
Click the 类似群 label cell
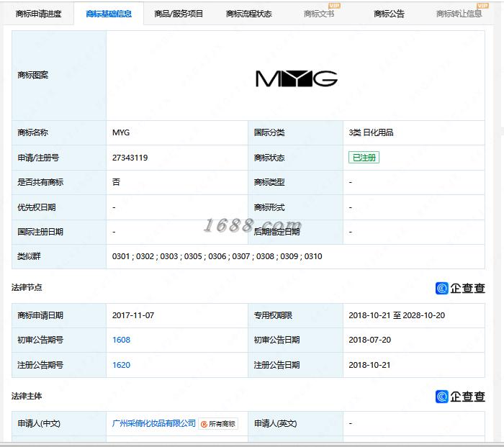[59, 256]
